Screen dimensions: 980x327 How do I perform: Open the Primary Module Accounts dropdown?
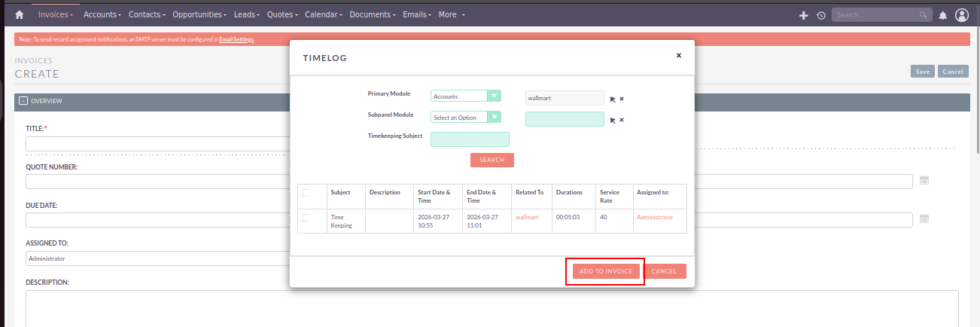pos(465,96)
